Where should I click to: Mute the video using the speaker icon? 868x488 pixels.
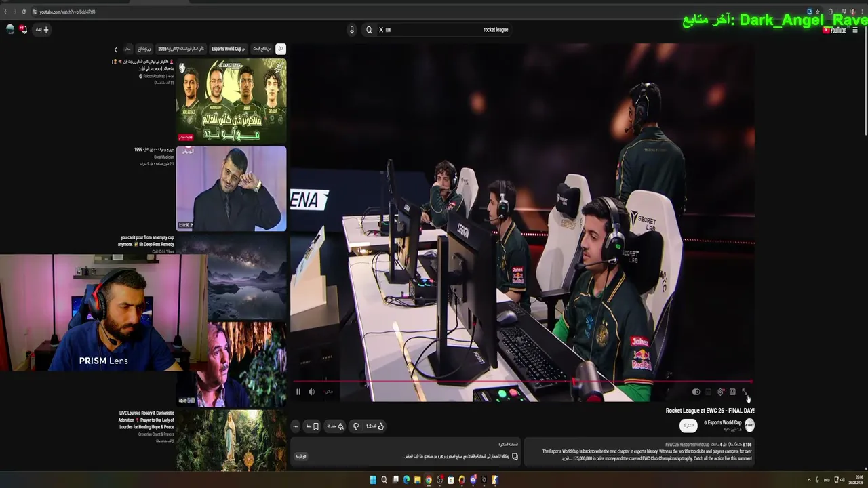312,392
